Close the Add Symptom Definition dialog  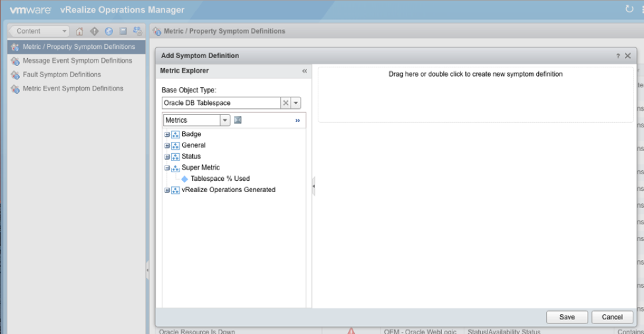(627, 56)
